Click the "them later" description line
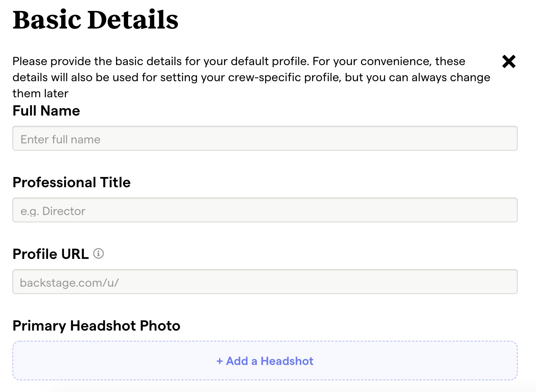 point(40,94)
